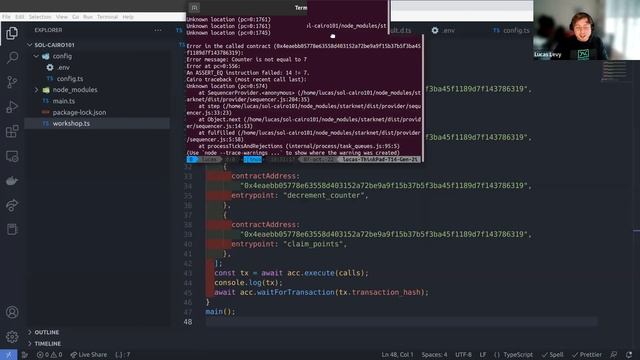Image resolution: width=640 pixels, height=360 pixels.
Task: Open the Terminal menu
Action: [107, 17]
